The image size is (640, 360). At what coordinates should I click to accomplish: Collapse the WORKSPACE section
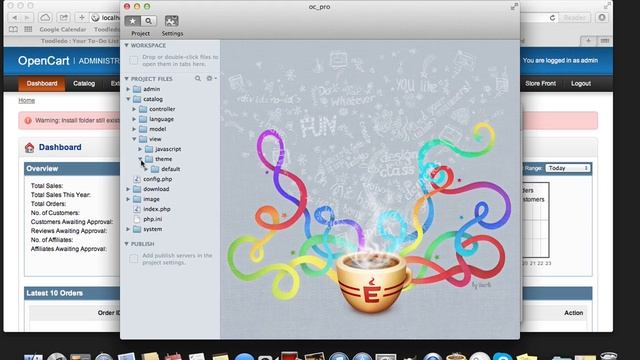(x=127, y=45)
